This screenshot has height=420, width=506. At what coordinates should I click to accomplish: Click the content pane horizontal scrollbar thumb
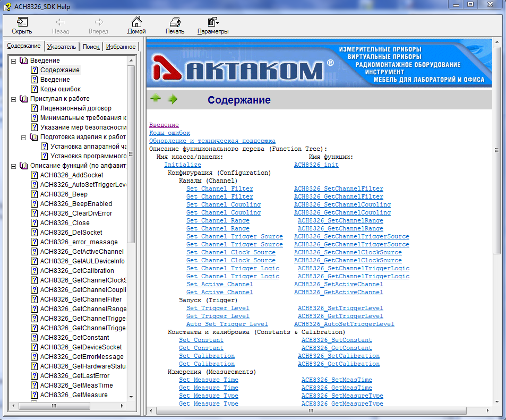(311, 410)
